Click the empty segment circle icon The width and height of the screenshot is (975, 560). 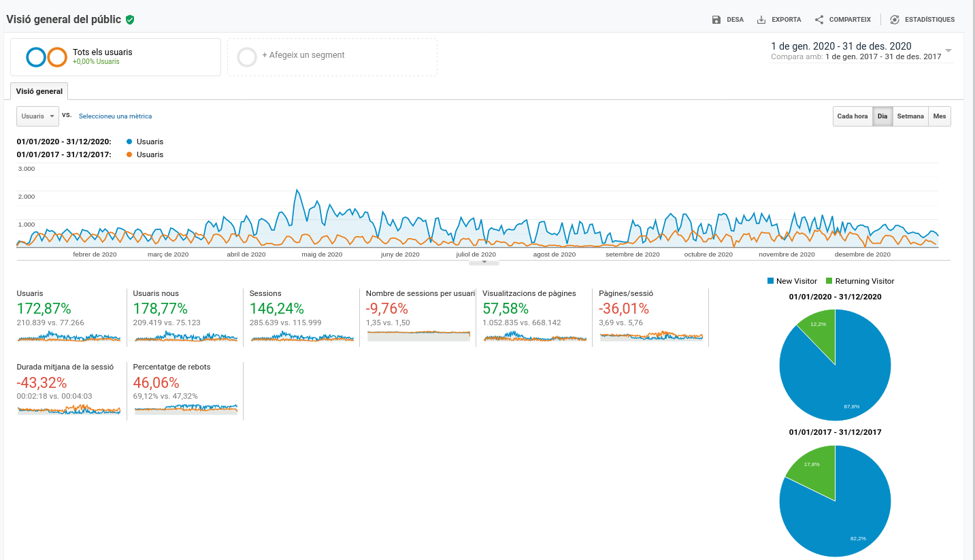point(247,57)
